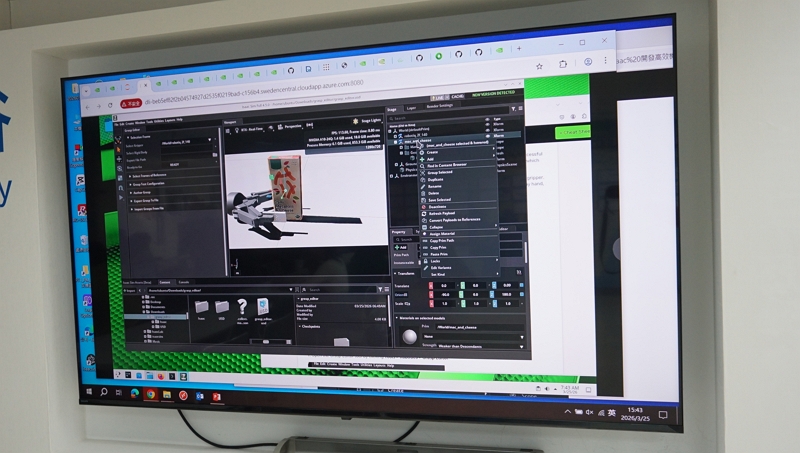The height and width of the screenshot is (453, 800).
Task: Click Duplicate in the context menu
Action: point(435,180)
